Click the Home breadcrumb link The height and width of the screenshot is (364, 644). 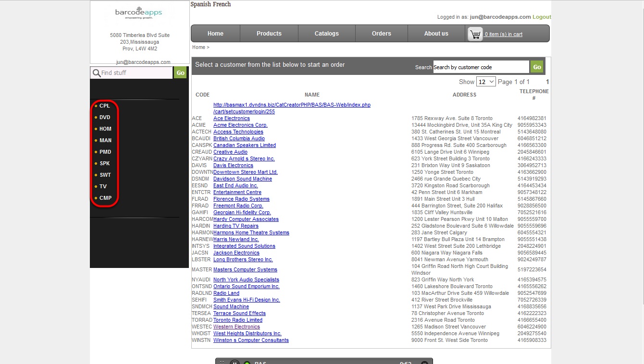198,47
